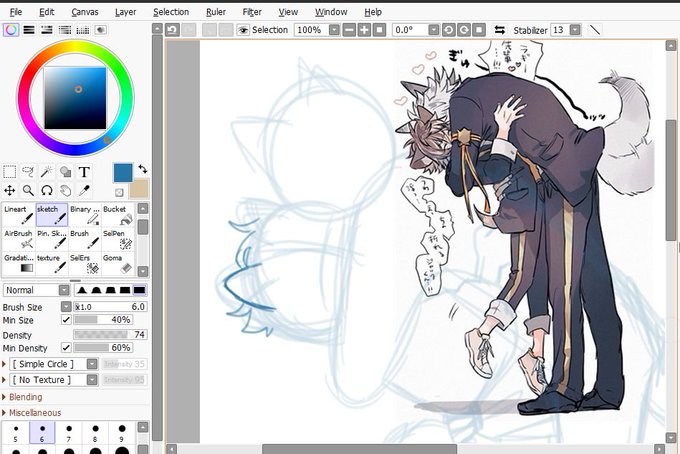
Task: Select the rectangular selection tool
Action: [x=10, y=172]
